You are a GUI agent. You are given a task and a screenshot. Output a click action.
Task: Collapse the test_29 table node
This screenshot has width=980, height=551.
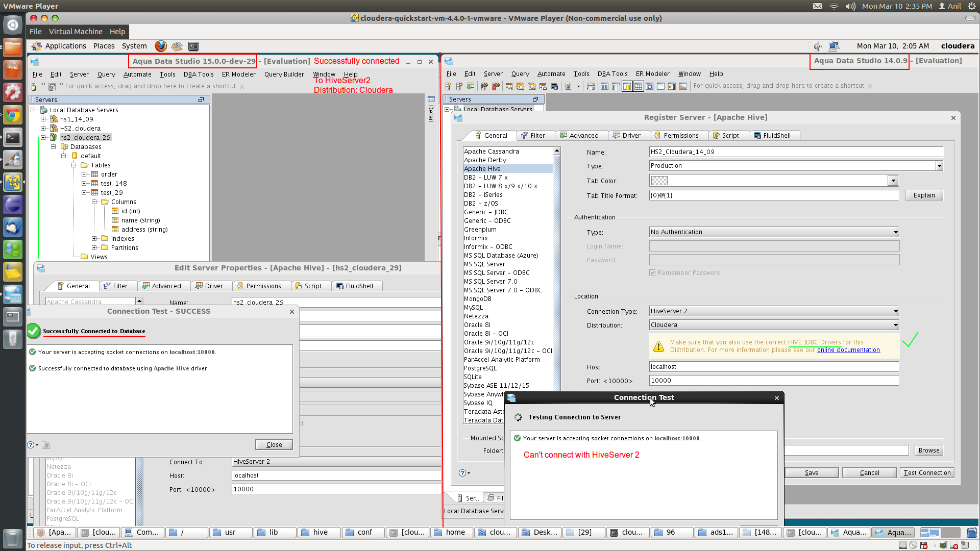[84, 193]
